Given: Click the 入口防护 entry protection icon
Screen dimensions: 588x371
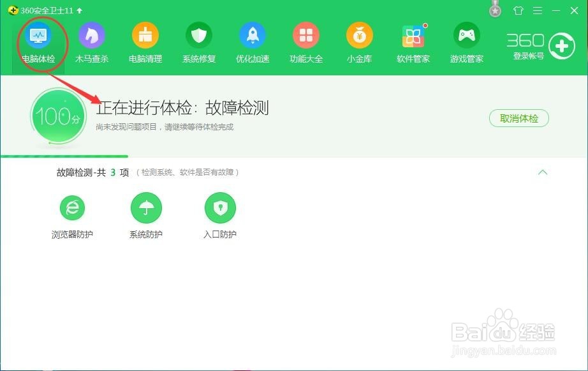Looking at the screenshot, I should [x=220, y=208].
